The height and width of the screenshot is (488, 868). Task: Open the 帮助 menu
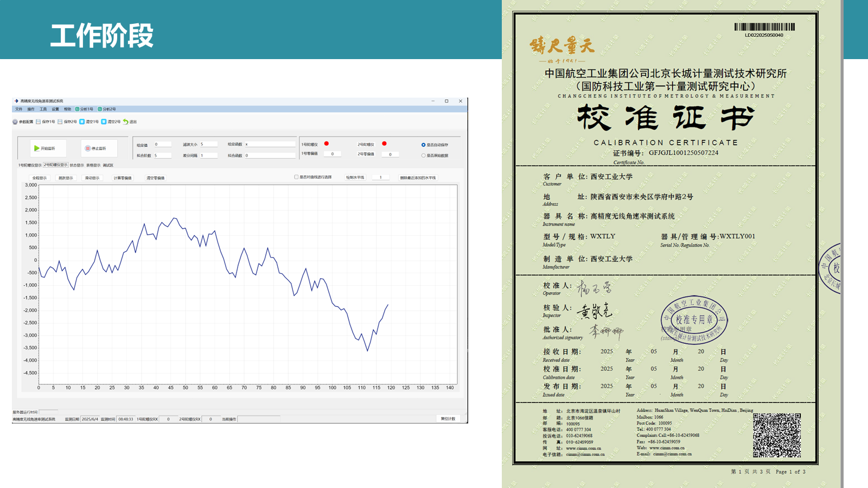click(x=67, y=109)
